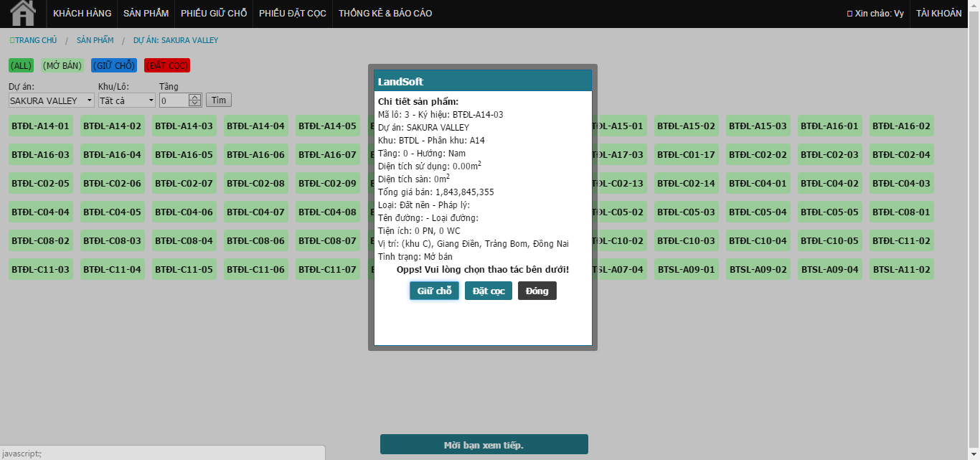The image size is (980, 460).
Task: Click the 'Xin chào: Vy' greeting
Action: pos(875,14)
